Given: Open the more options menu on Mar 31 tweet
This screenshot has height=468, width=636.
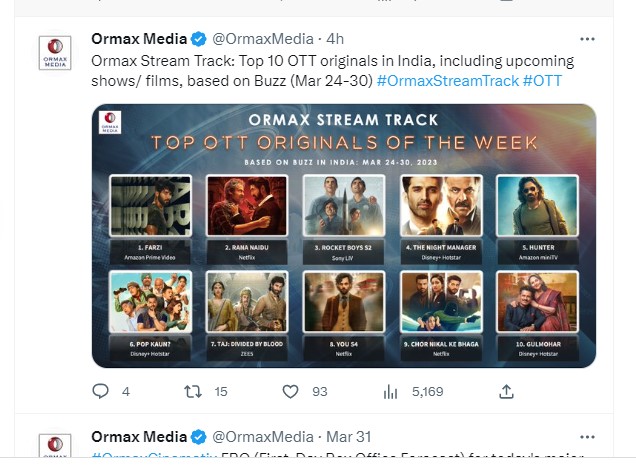Looking at the screenshot, I should [x=587, y=437].
